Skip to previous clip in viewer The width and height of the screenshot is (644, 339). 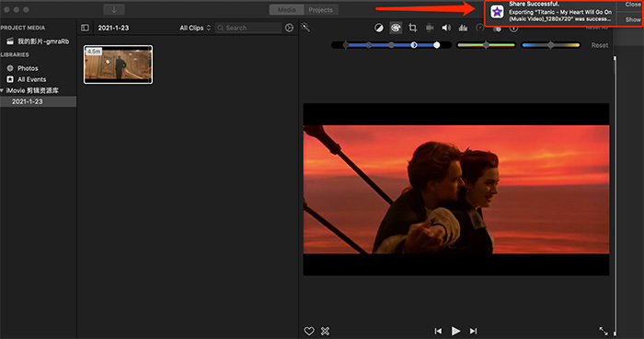coord(438,331)
